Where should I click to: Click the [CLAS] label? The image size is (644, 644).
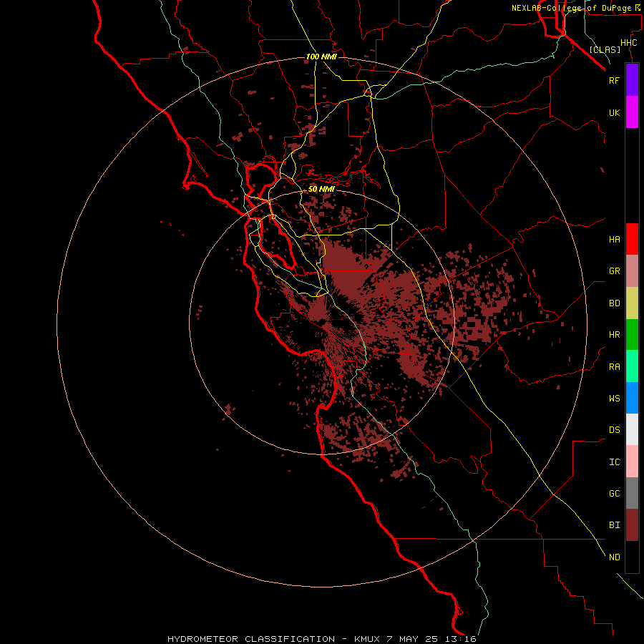(605, 49)
